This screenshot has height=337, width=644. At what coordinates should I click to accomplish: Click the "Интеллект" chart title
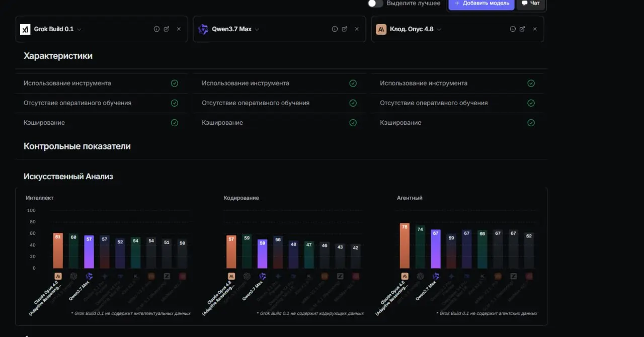(40, 198)
